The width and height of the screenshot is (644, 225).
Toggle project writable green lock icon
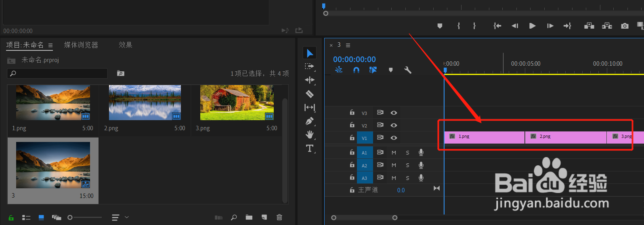click(11, 218)
